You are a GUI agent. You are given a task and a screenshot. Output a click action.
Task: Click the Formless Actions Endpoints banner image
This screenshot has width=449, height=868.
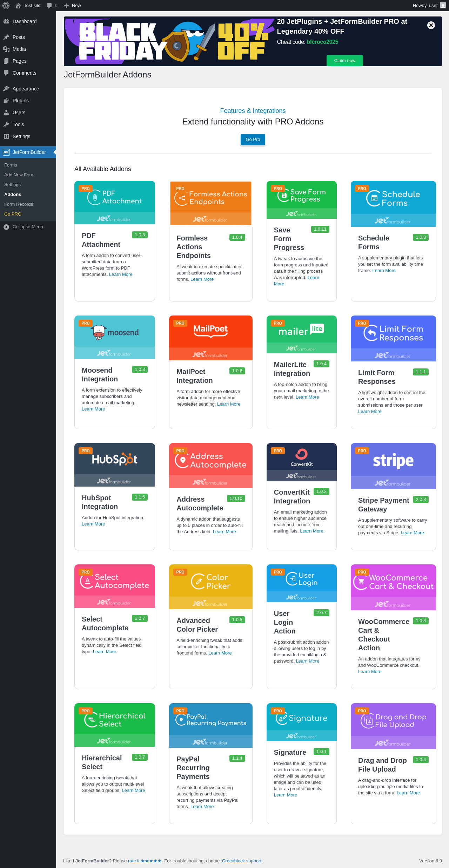click(x=211, y=203)
